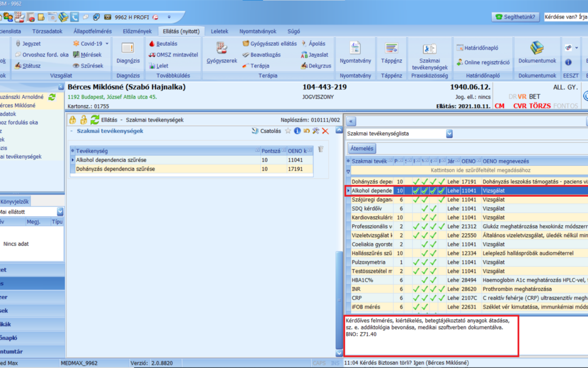The image size is (588, 368).
Task: Click the blue info icon beside Csatolás
Action: 297,131
